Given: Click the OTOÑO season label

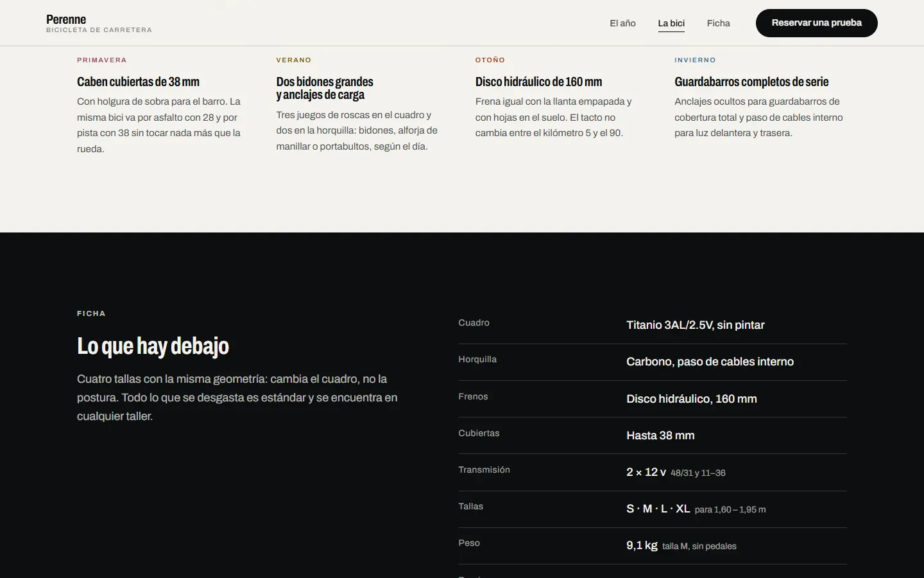Looking at the screenshot, I should pyautogui.click(x=490, y=60).
